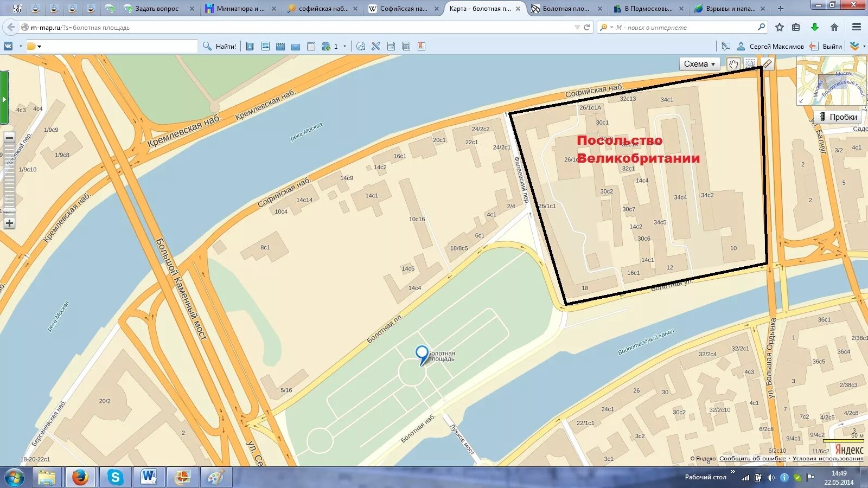Switch to the Wikipedia Софийская на... tab

(404, 9)
